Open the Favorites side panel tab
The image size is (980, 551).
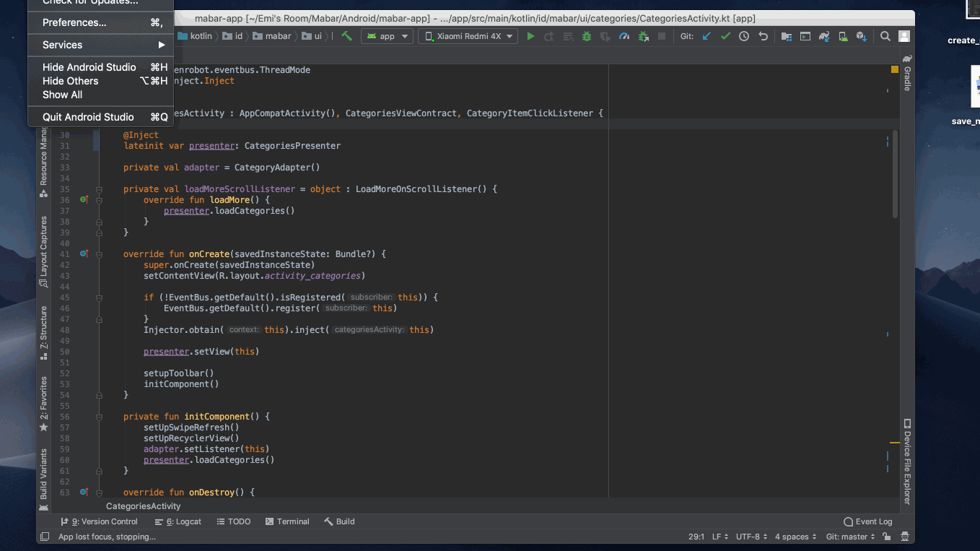point(44,404)
